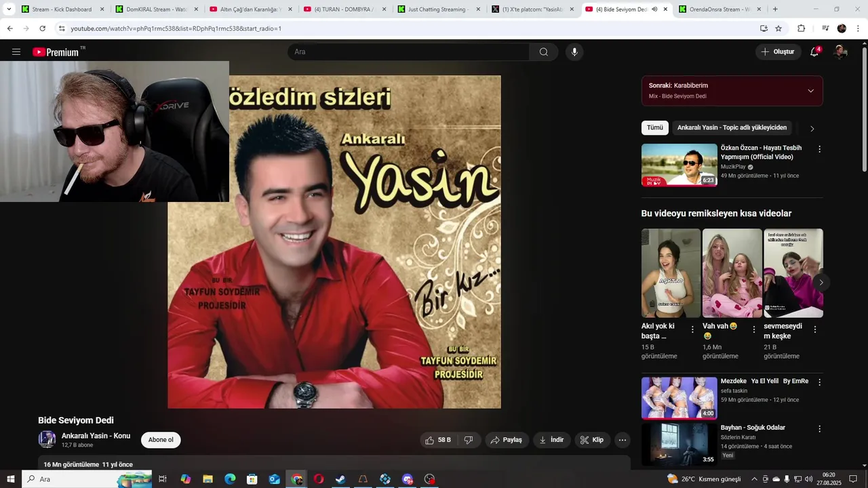This screenshot has width=868, height=488.
Task: Open options for sevmeseydim keşke short
Action: [x=815, y=329]
